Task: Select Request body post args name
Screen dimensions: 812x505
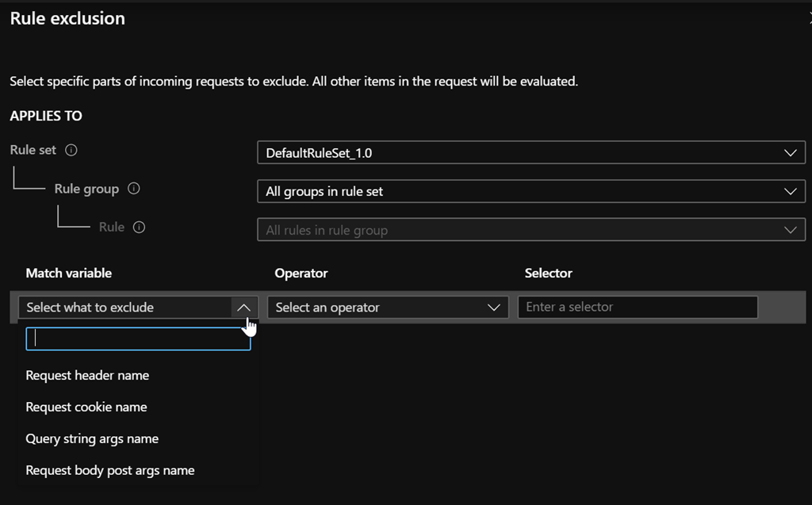Action: [x=110, y=470]
